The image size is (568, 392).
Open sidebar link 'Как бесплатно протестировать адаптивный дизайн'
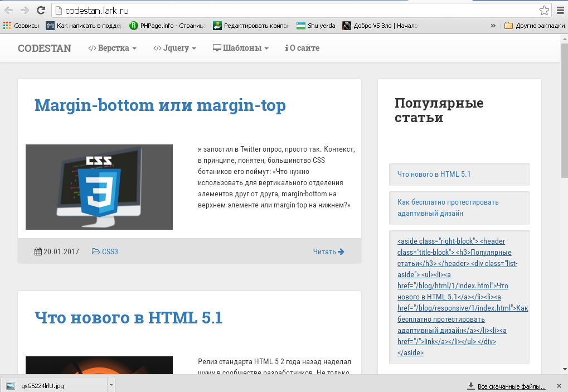pos(448,207)
